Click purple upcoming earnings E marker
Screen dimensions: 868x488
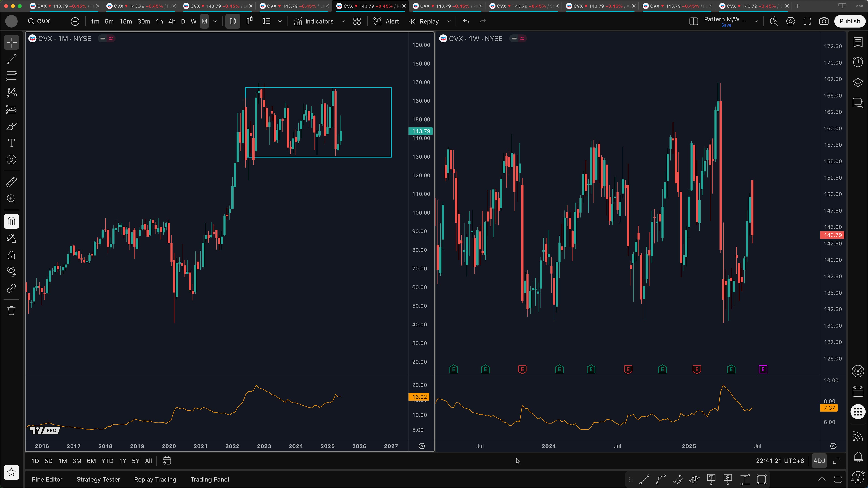763,369
